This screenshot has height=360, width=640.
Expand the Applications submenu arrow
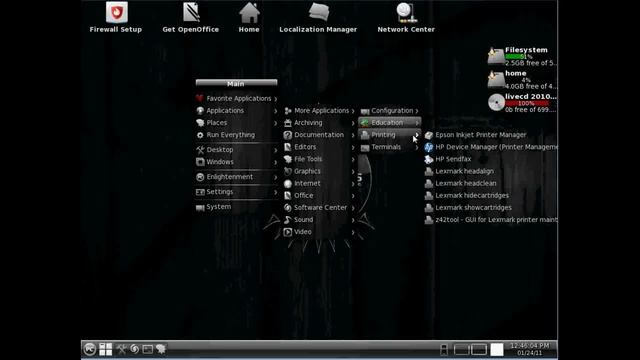tap(276, 111)
